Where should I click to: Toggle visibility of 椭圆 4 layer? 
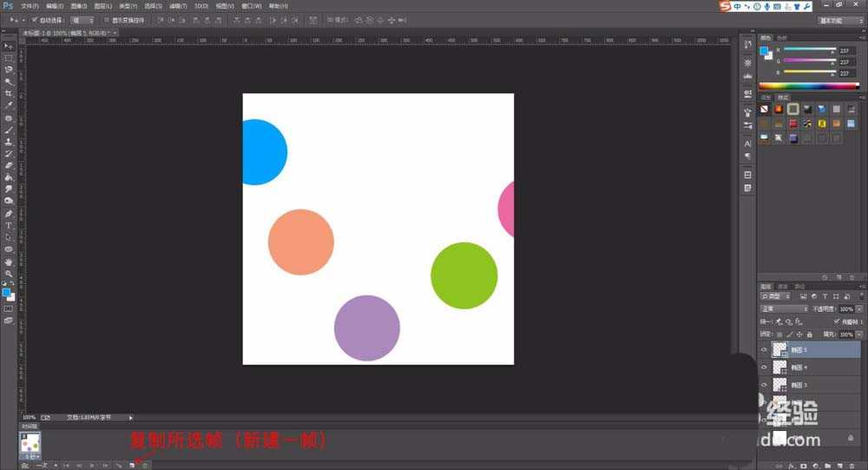(x=764, y=367)
